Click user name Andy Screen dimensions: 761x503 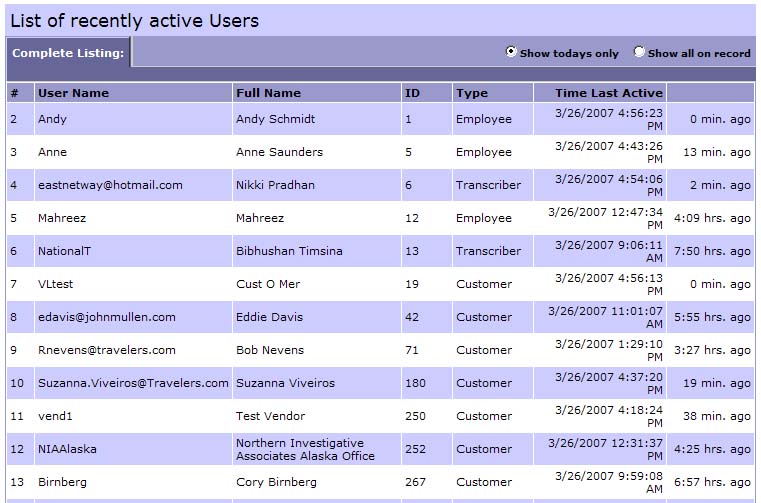point(52,119)
